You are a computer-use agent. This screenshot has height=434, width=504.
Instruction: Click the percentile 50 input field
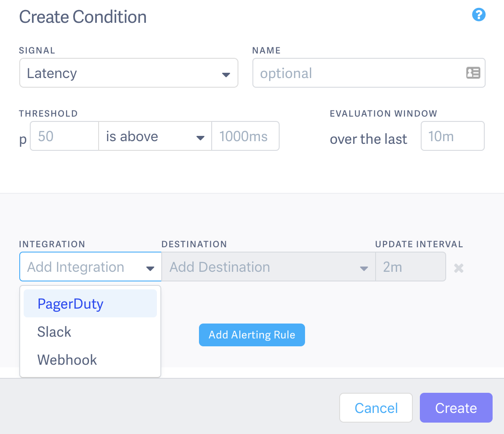(64, 136)
